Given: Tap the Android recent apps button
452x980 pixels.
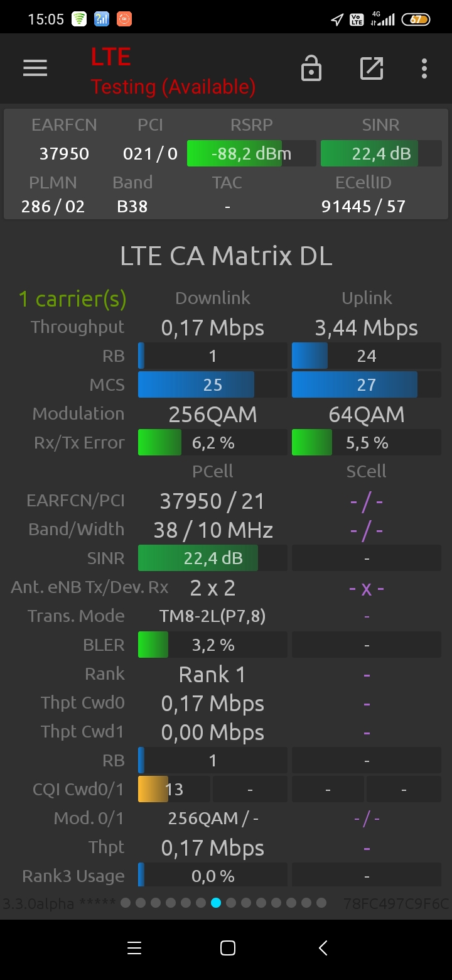Looking at the screenshot, I should (x=134, y=948).
